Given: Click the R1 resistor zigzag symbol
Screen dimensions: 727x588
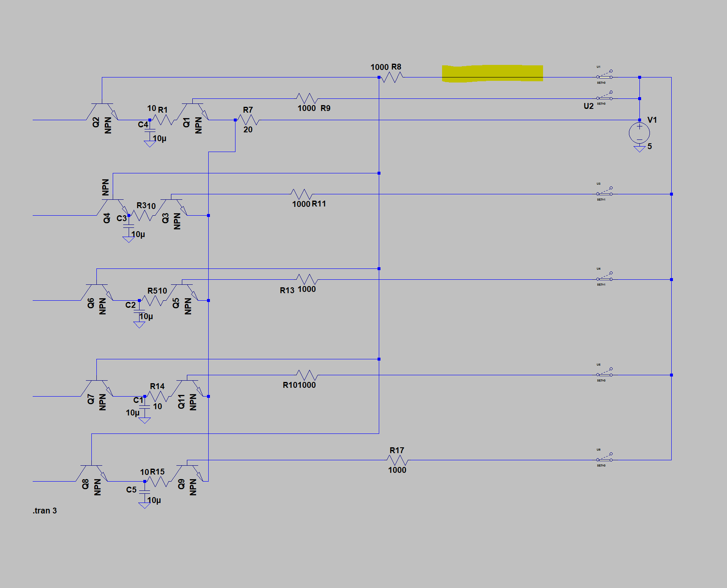Looking at the screenshot, I should (x=163, y=120).
